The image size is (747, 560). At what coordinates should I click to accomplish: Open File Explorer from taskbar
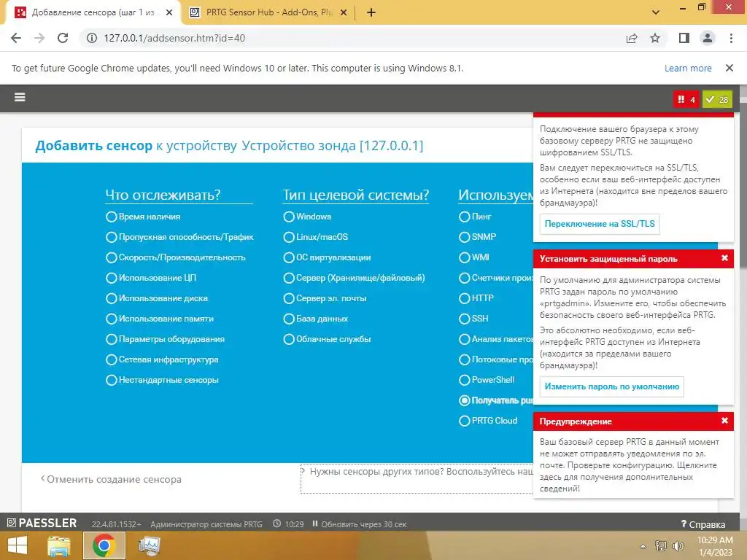pyautogui.click(x=59, y=545)
